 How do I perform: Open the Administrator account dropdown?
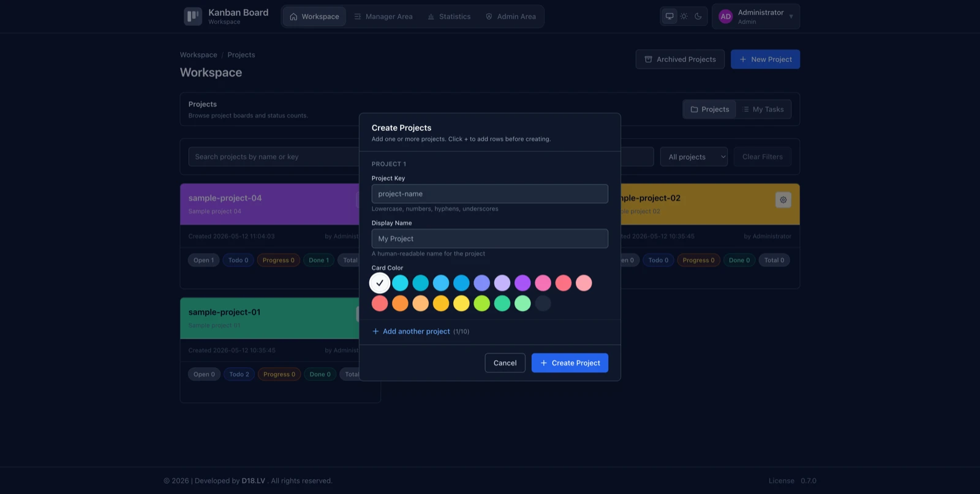click(756, 17)
